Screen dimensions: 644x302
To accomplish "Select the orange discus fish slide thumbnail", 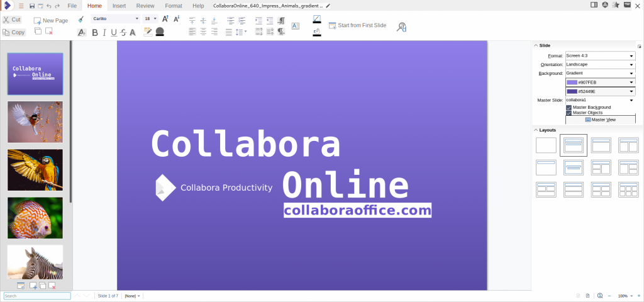I will click(x=35, y=218).
